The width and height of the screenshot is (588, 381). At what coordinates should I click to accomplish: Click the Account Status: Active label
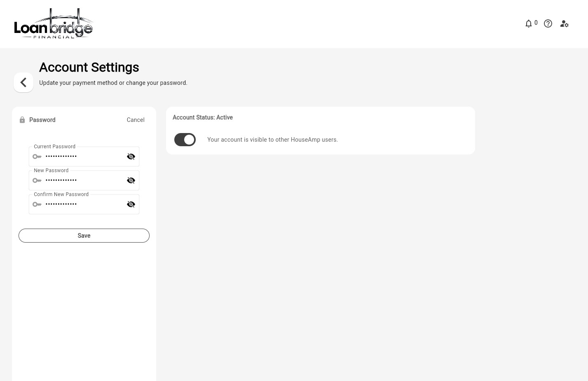pyautogui.click(x=203, y=117)
